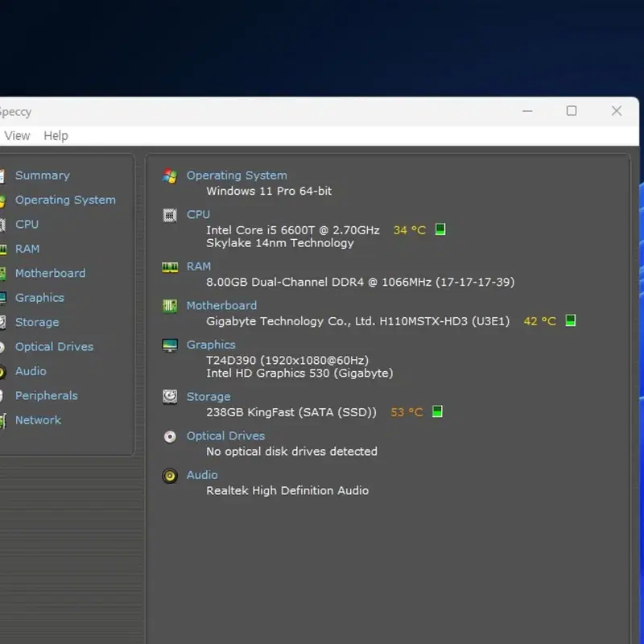Select Storage in the sidebar
The width and height of the screenshot is (644, 644).
pos(37,323)
